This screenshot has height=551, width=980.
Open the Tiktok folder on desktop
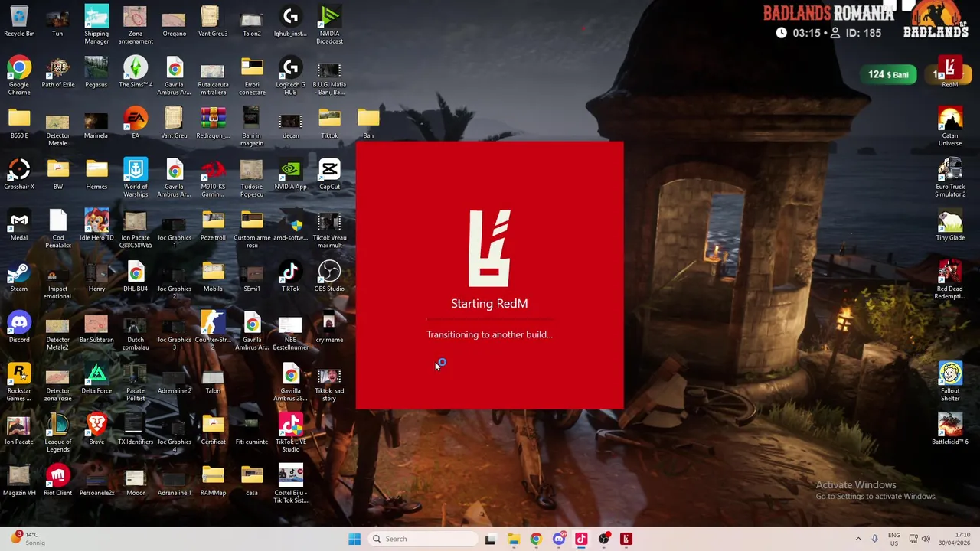point(329,122)
